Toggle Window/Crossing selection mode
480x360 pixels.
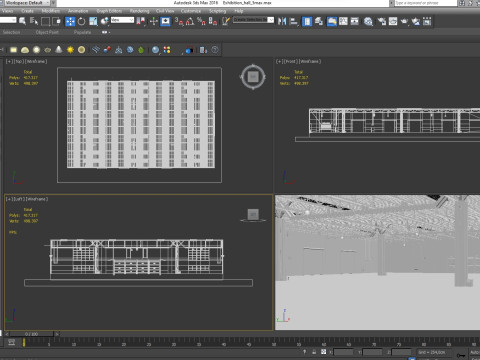click(57, 21)
